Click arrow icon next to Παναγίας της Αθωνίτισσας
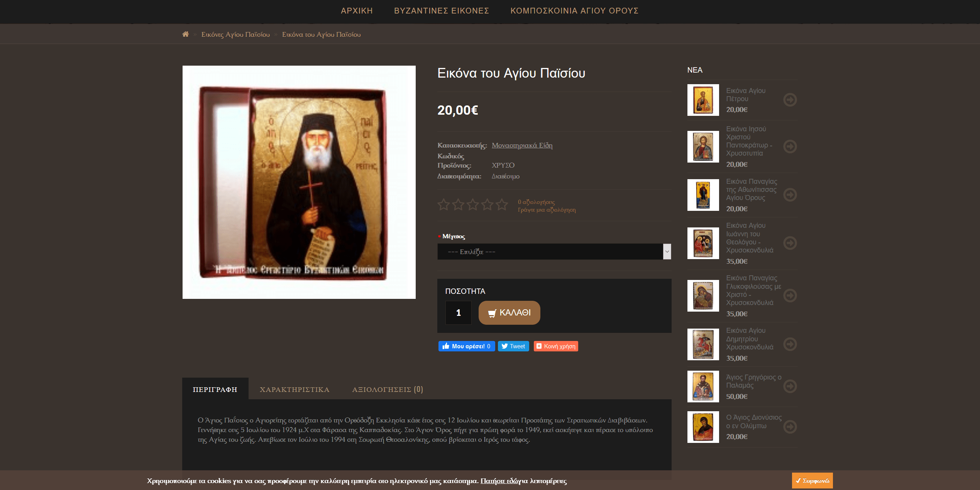Screen dimensions: 980x490 790,195
